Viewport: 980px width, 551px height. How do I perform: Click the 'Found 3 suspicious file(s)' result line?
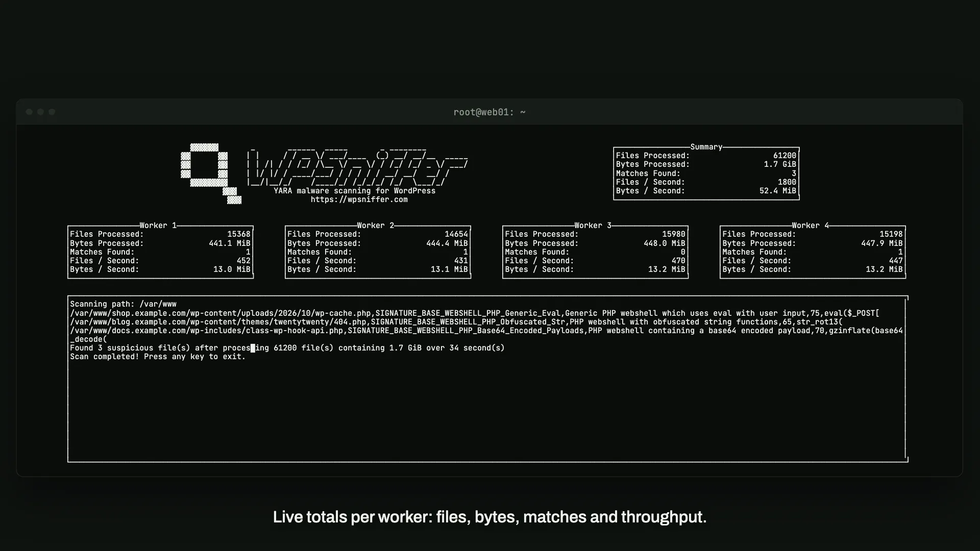point(287,348)
